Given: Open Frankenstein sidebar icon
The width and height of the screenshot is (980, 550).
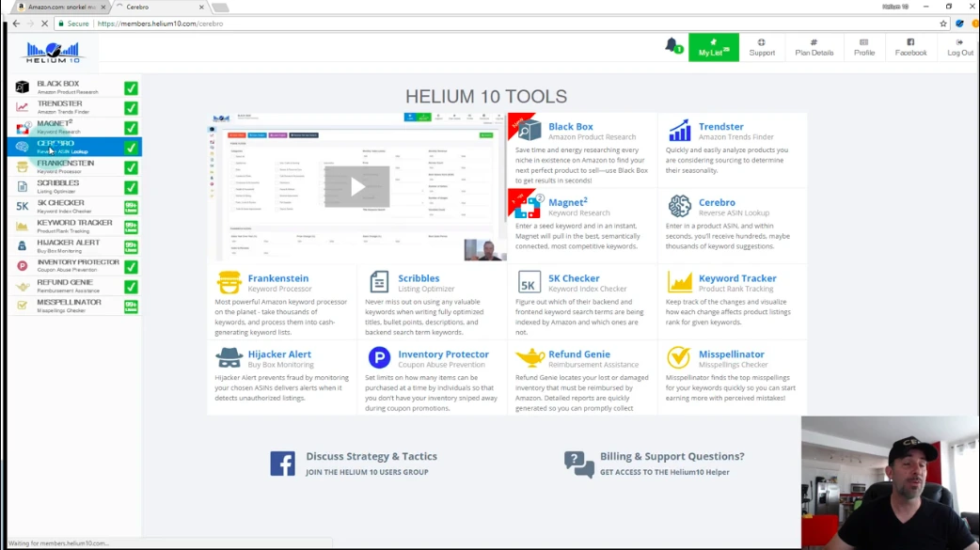Looking at the screenshot, I should click(22, 167).
